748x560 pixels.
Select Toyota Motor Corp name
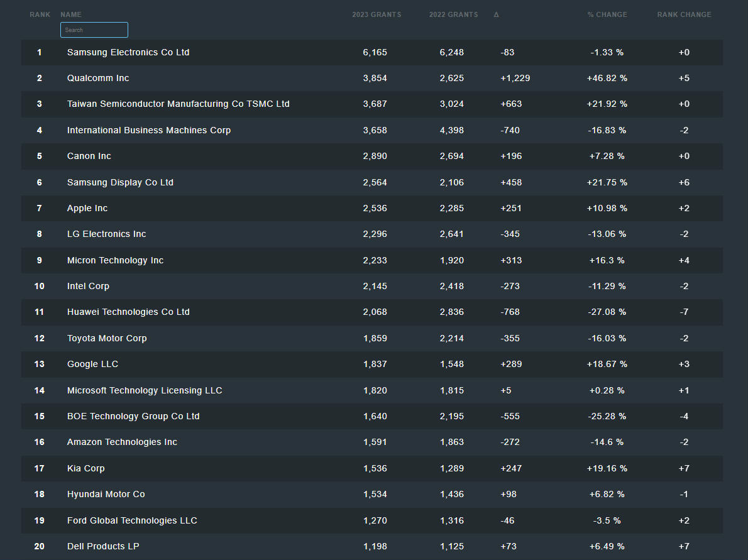coord(107,338)
